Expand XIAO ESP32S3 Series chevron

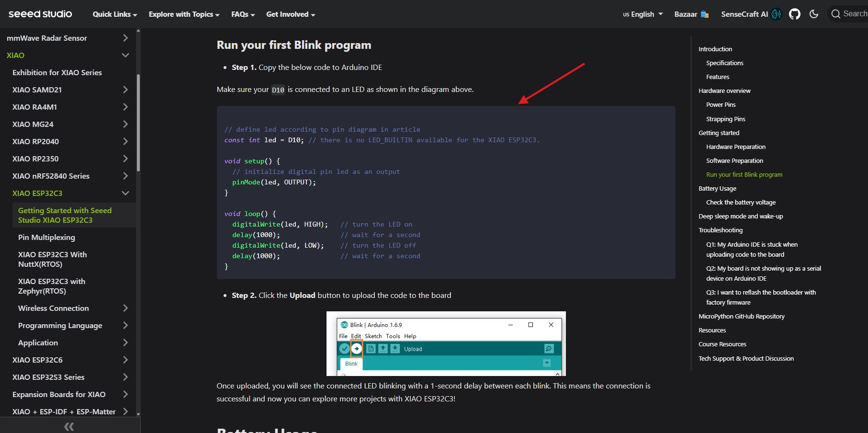tap(125, 377)
